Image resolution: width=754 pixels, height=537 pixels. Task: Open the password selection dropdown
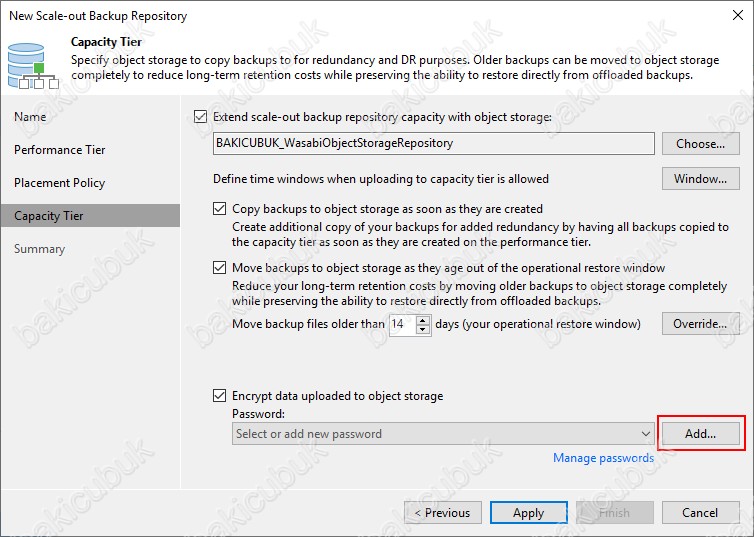(443, 434)
